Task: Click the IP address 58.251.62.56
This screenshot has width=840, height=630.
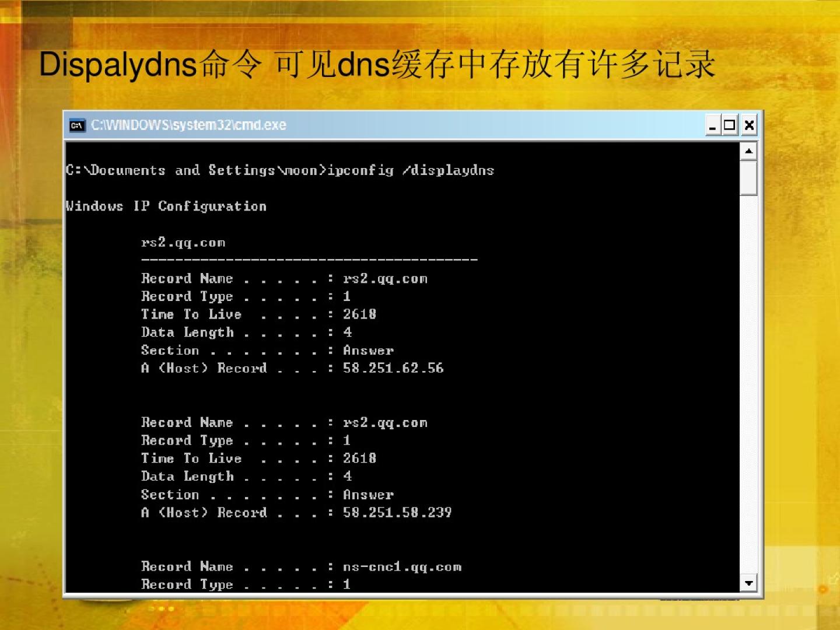Action: 393,368
